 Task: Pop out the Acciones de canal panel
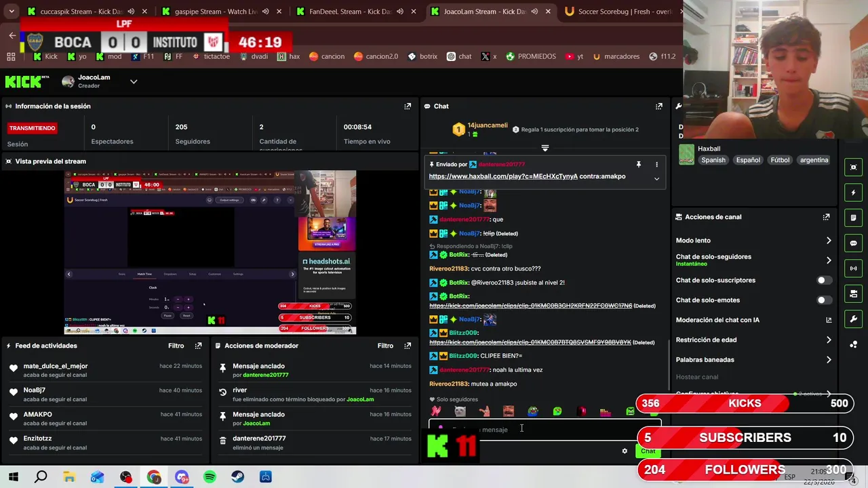tap(826, 217)
